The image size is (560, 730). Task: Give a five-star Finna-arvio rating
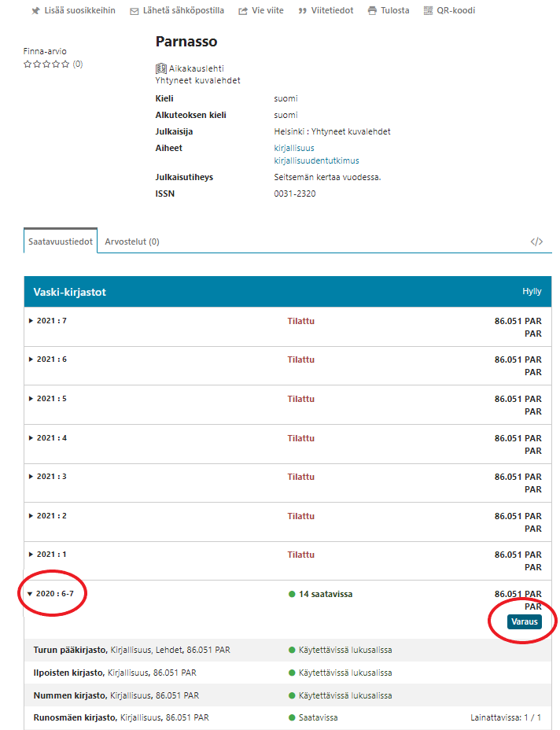[x=65, y=65]
